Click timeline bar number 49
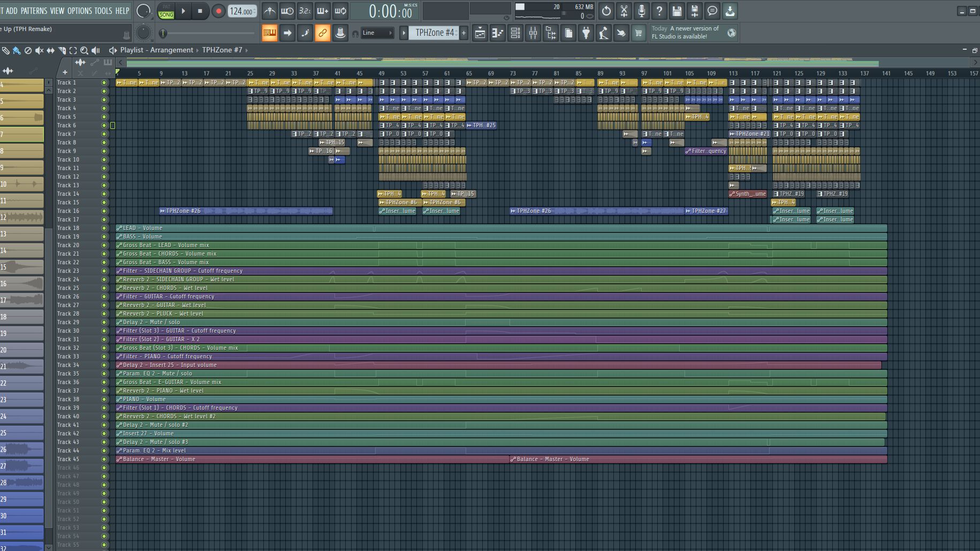 [381, 73]
